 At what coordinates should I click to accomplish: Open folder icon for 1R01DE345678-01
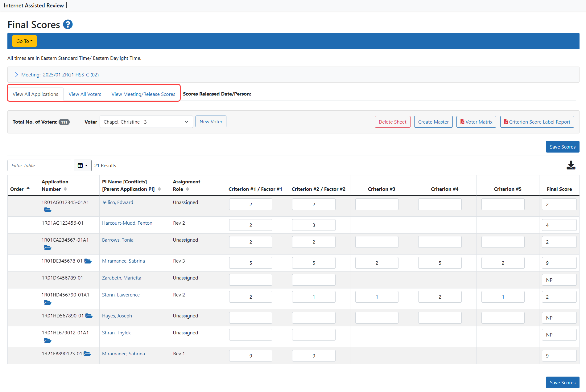point(88,261)
